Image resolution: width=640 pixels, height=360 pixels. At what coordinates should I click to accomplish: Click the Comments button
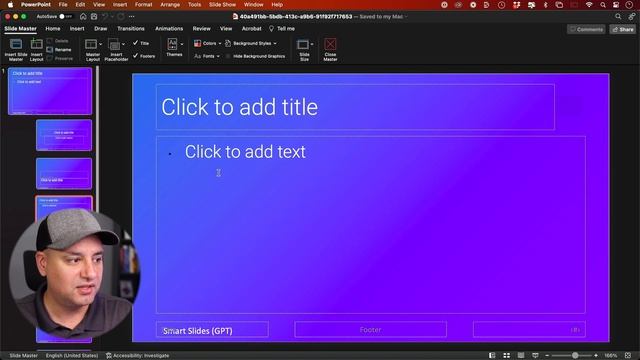586,29
